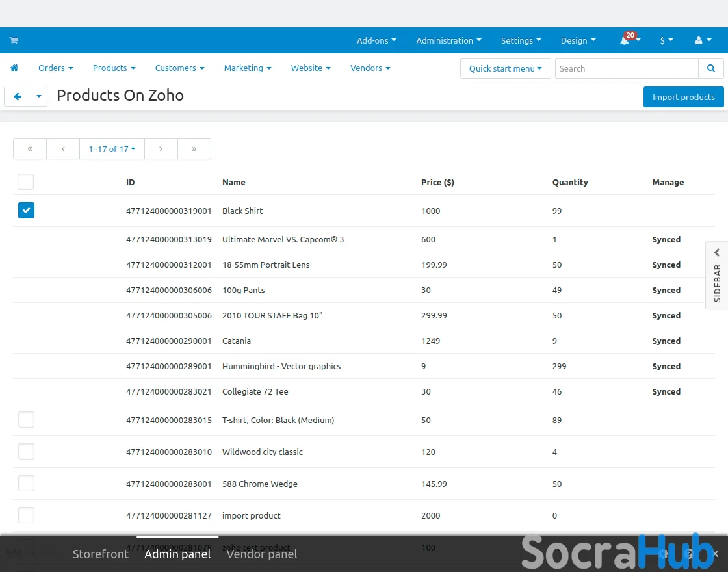Click the search magnifier button

[711, 68]
